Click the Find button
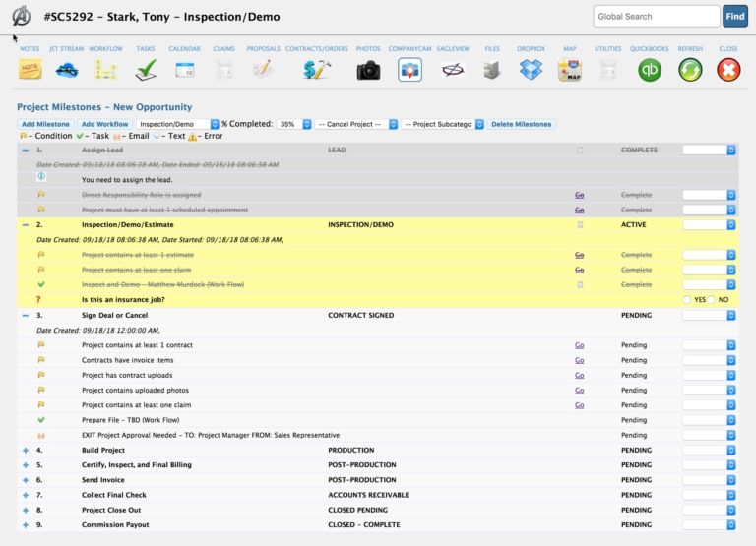The width and height of the screenshot is (756, 546). [x=734, y=17]
